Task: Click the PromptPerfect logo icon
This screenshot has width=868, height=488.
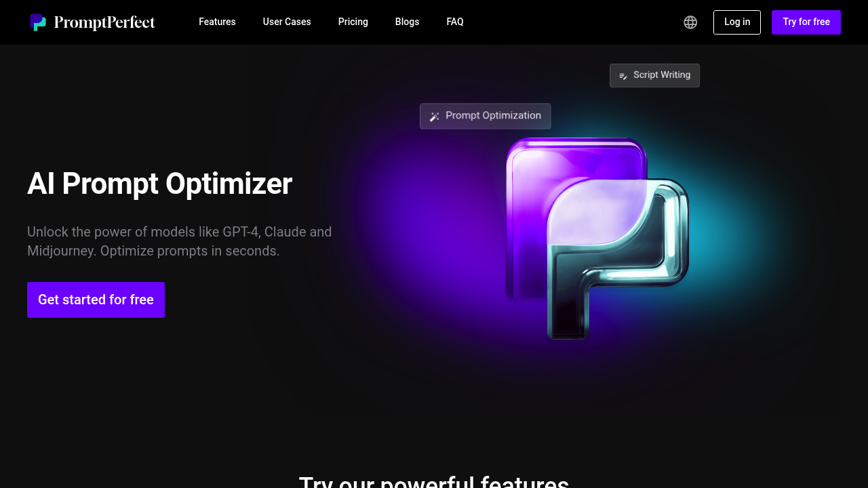Action: click(x=38, y=22)
